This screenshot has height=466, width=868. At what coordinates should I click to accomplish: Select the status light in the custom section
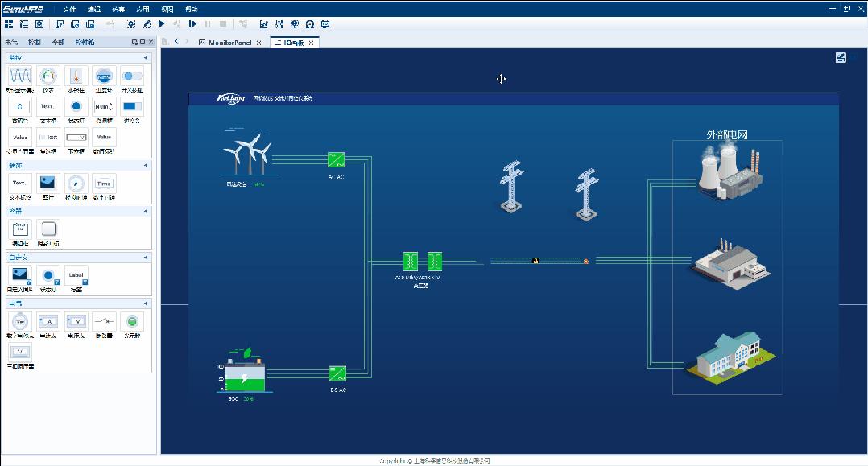point(48,274)
